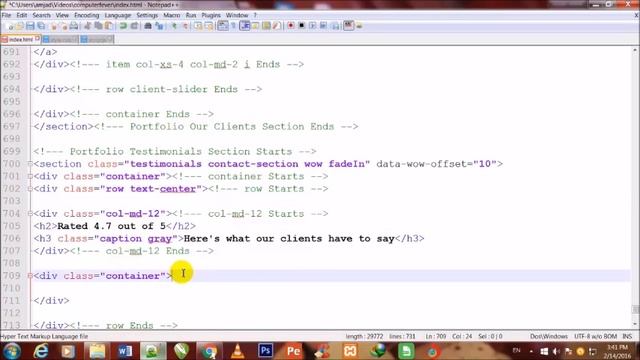Collapse the col-md-12 fold at line 704
The width and height of the screenshot is (640, 360).
[x=30, y=214]
